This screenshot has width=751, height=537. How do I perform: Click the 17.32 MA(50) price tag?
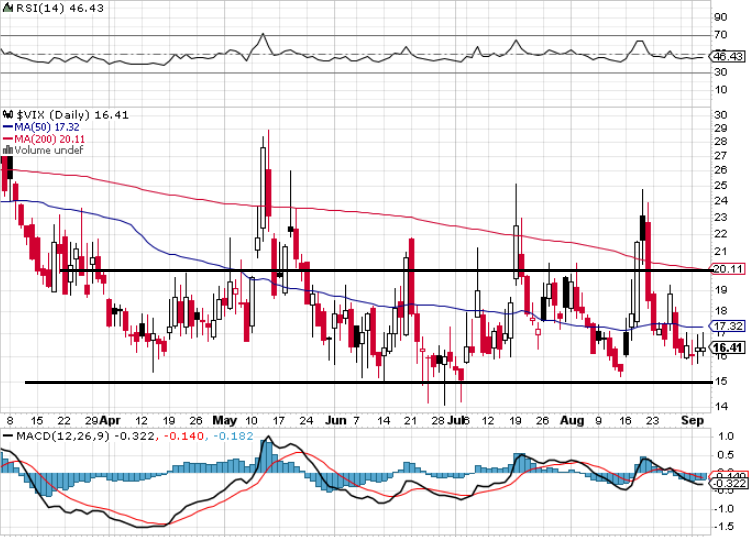pos(726,327)
